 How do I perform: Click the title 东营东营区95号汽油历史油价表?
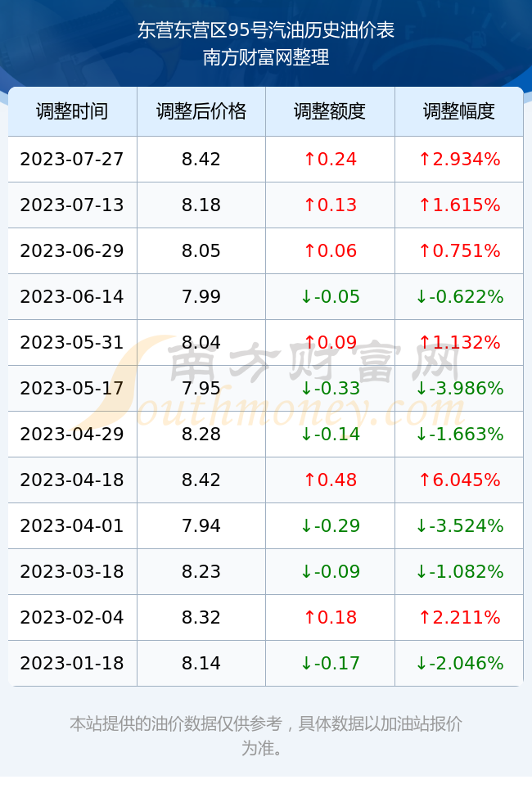266,30
